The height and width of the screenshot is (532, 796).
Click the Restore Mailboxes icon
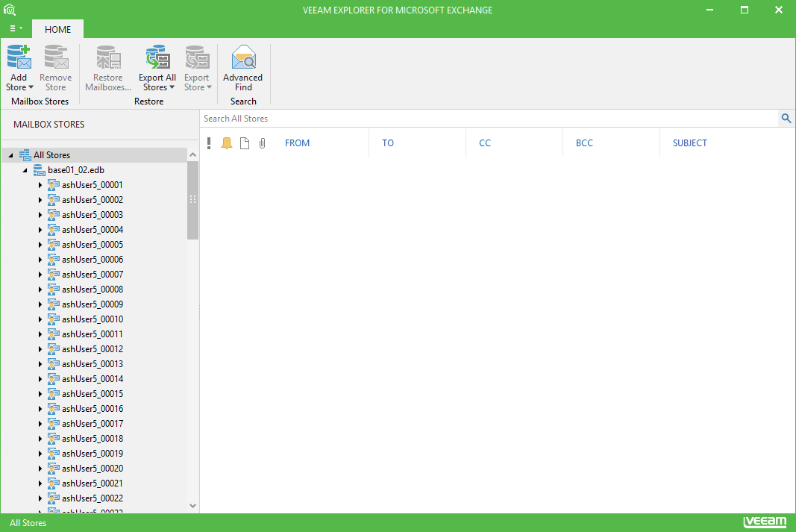click(x=108, y=57)
